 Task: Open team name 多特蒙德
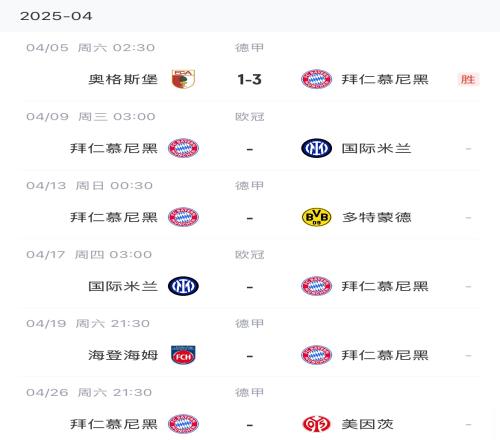[376, 217]
